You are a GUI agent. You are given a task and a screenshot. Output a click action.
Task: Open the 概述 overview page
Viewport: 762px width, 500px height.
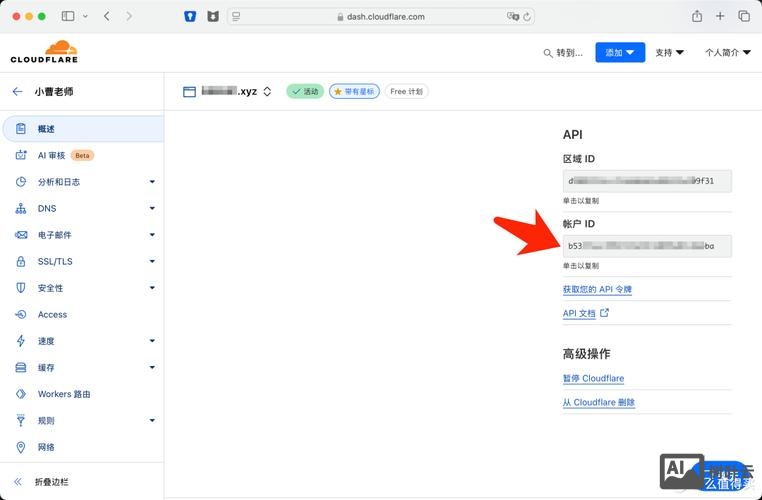coord(84,129)
